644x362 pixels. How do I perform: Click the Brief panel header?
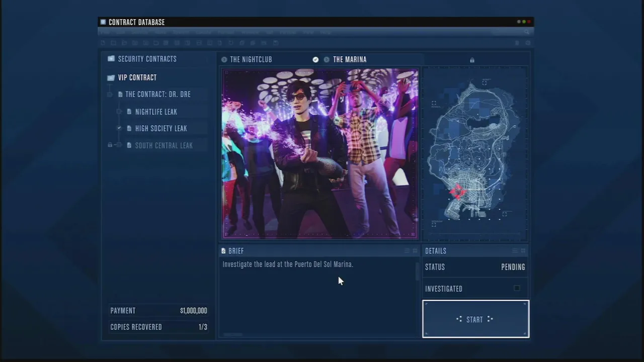point(319,250)
